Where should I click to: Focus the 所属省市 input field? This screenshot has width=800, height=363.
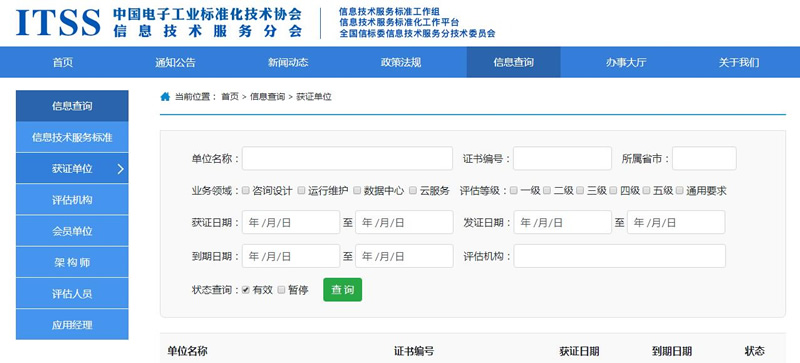[704, 158]
